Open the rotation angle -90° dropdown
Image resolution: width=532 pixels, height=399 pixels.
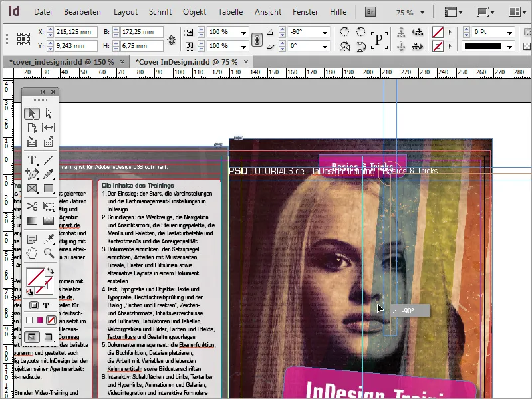pyautogui.click(x=325, y=33)
